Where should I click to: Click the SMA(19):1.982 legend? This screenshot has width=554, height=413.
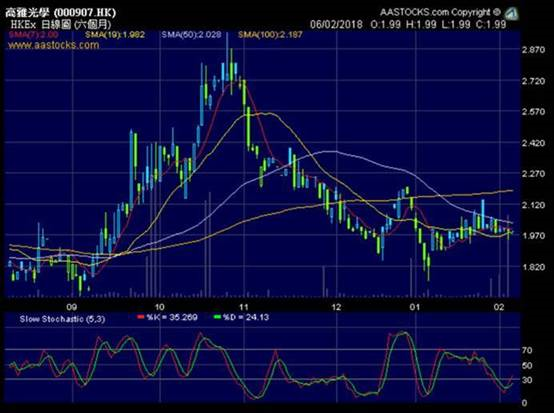pos(115,35)
